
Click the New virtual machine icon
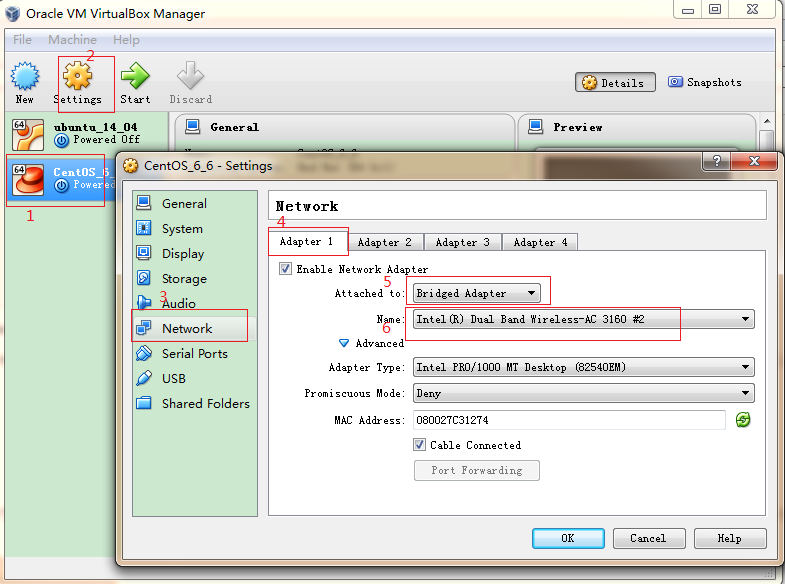point(25,76)
